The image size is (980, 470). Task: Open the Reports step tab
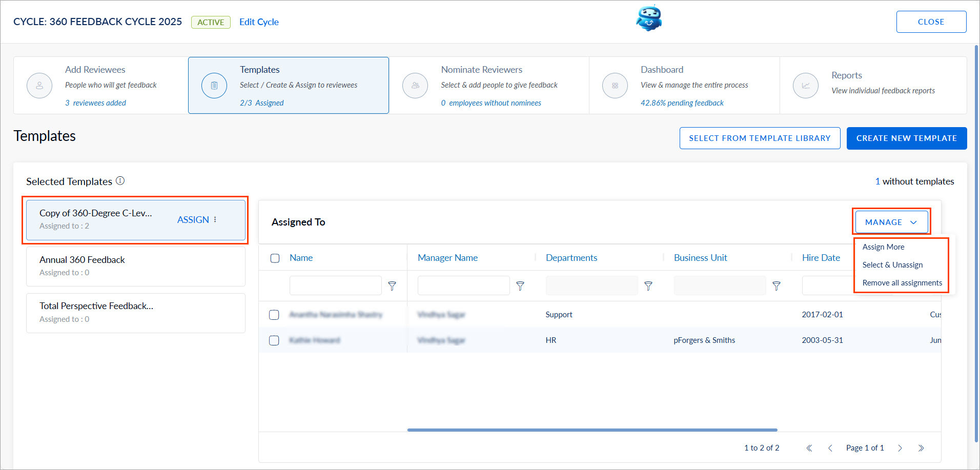tap(873, 86)
